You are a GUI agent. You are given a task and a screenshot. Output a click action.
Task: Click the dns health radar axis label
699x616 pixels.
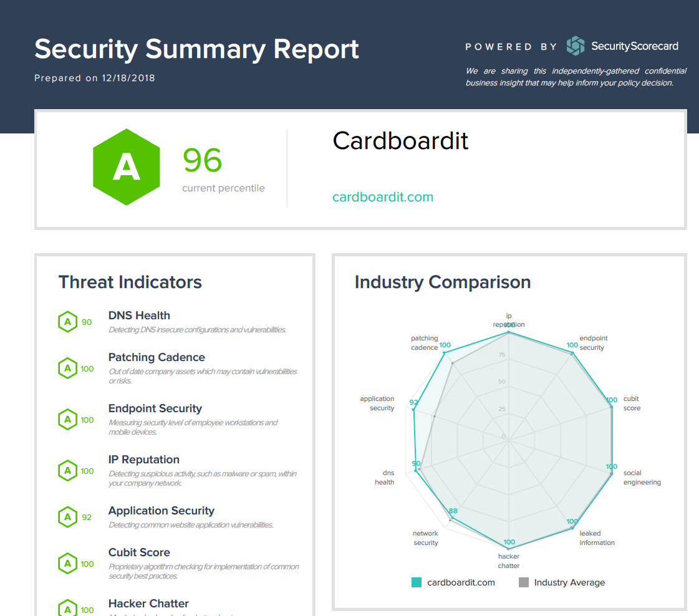click(x=384, y=478)
